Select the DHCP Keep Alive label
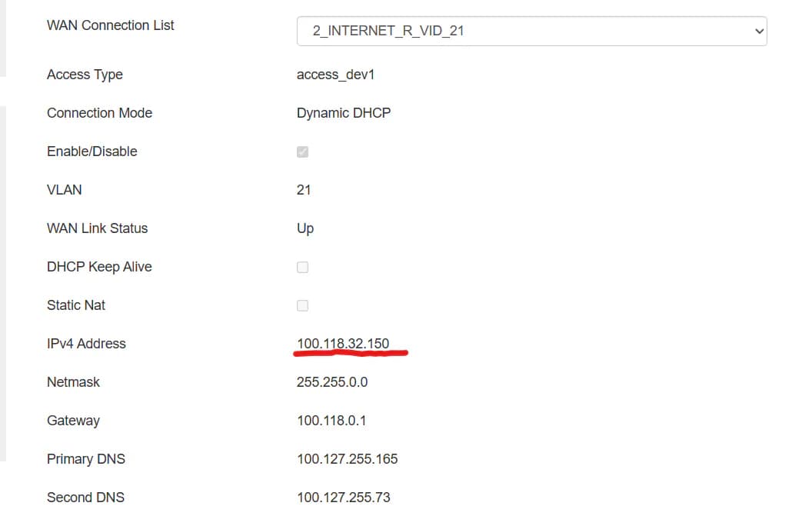Screen dimensions: 812x516 pyautogui.click(x=99, y=267)
